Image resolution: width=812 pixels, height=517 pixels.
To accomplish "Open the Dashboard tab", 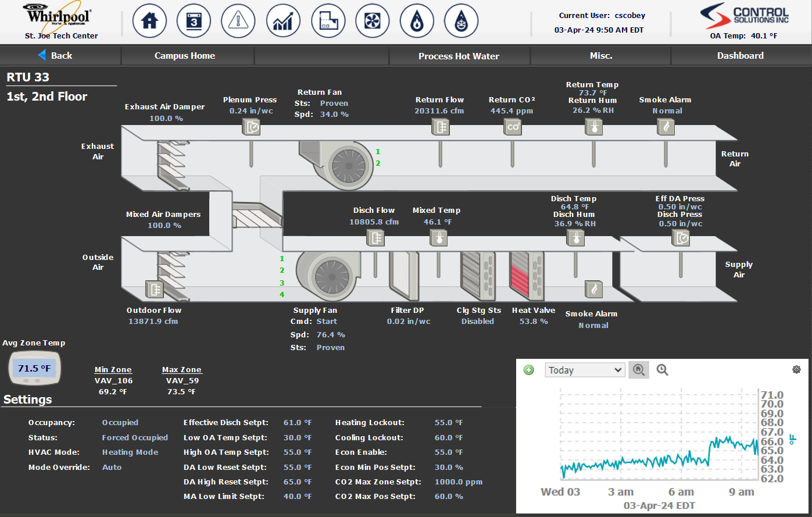I will (x=741, y=56).
